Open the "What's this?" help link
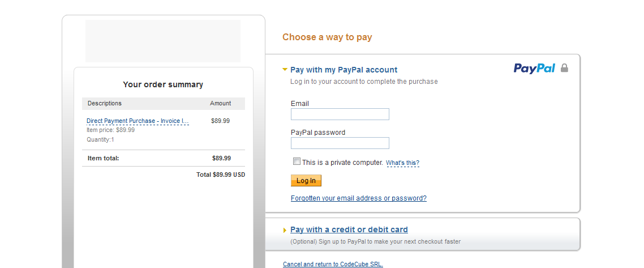The width and height of the screenshot is (644, 268). pyautogui.click(x=402, y=163)
